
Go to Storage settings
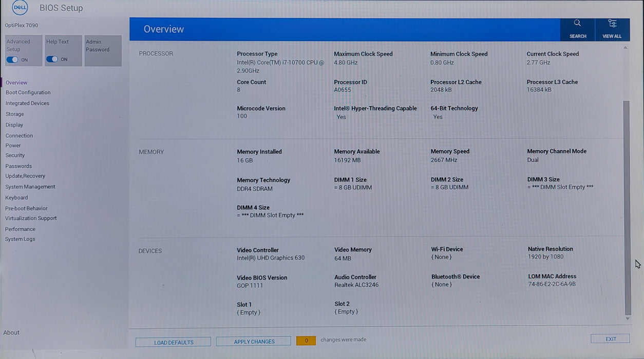point(14,114)
